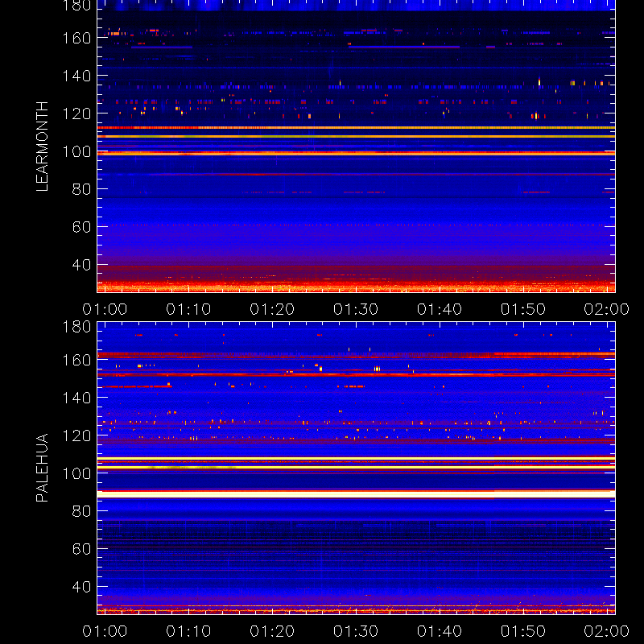Pick the 40 frequency label on PALEHUA plot
Image resolution: width=644 pixels, height=644 pixels.
coord(81,587)
